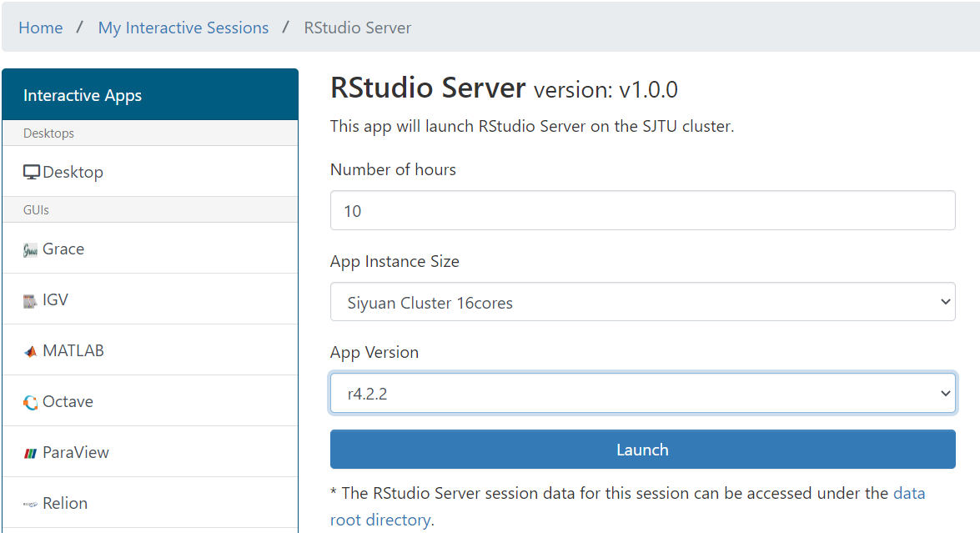Click the IGV app icon

pos(30,301)
